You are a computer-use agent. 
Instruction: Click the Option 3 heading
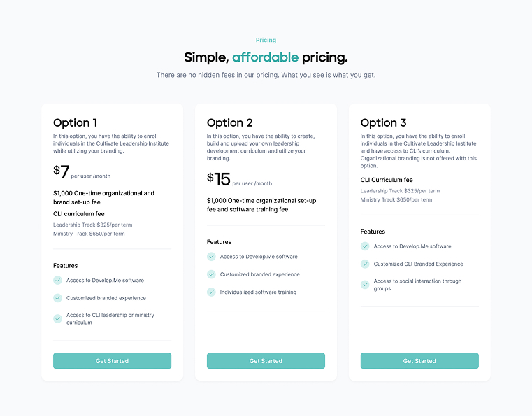coord(383,122)
